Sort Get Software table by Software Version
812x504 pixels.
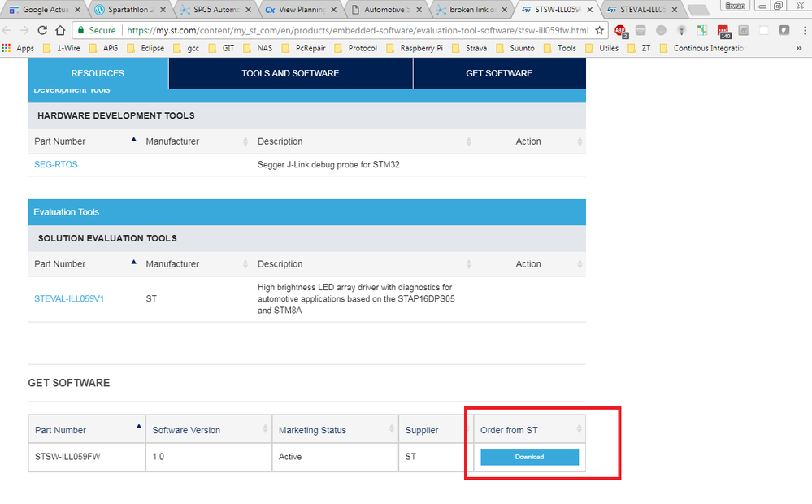click(x=209, y=430)
